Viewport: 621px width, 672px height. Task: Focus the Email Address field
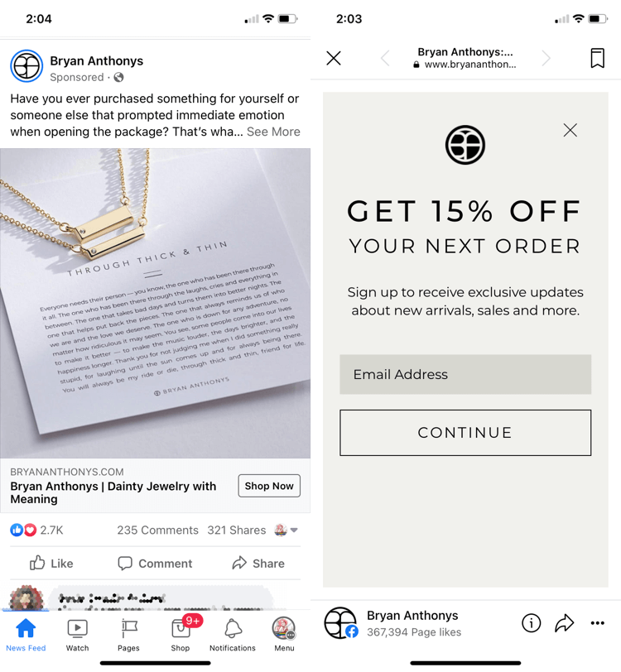pyautogui.click(x=465, y=374)
